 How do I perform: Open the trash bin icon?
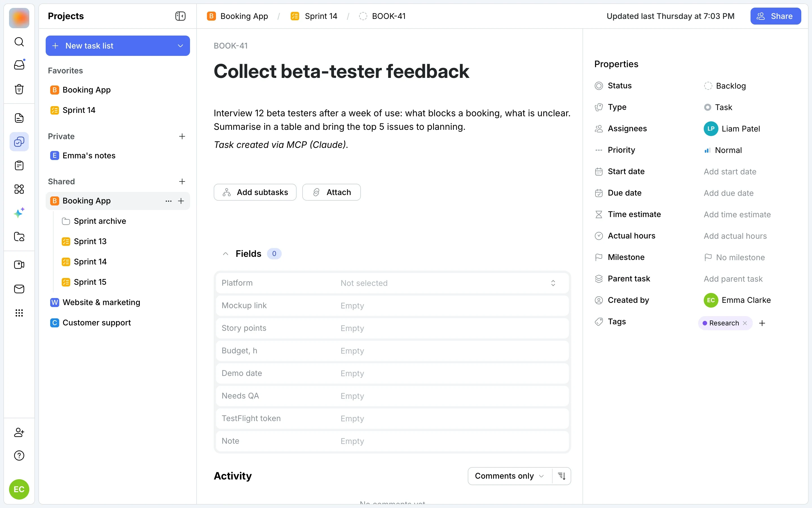click(x=19, y=89)
